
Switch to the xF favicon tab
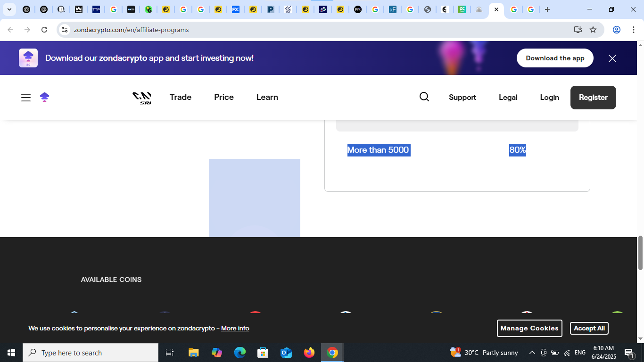click(x=392, y=9)
